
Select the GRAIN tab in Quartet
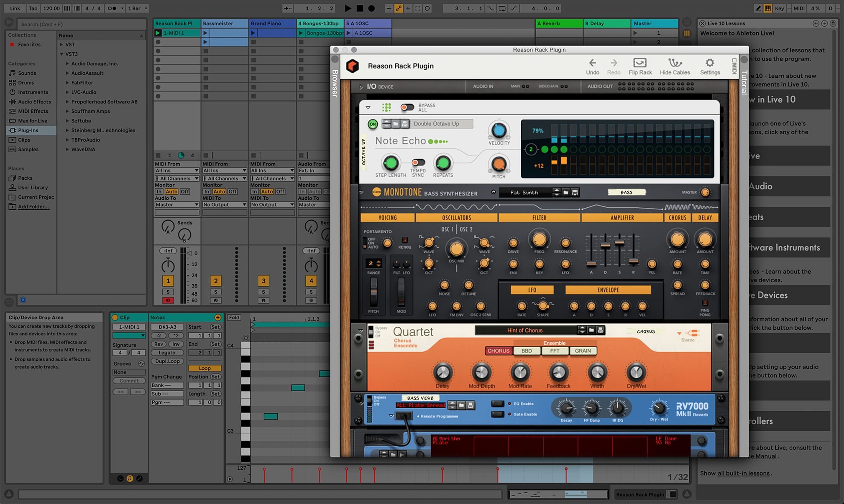583,351
